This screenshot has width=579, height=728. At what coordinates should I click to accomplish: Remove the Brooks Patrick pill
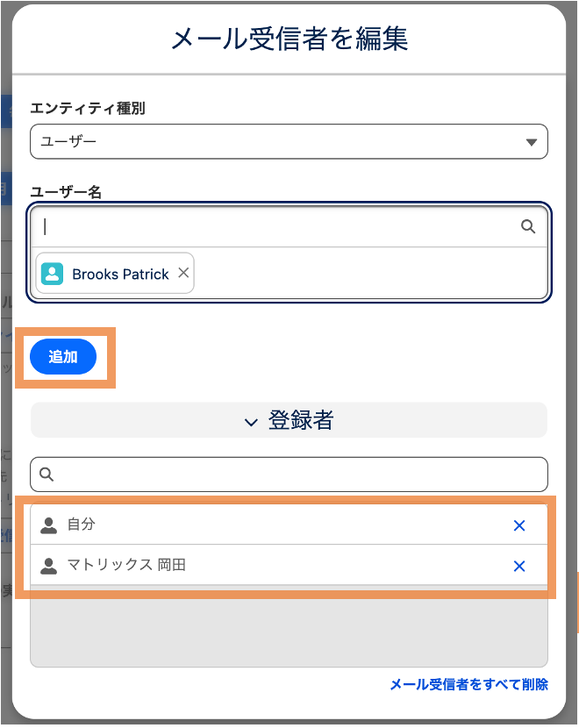[x=184, y=273]
